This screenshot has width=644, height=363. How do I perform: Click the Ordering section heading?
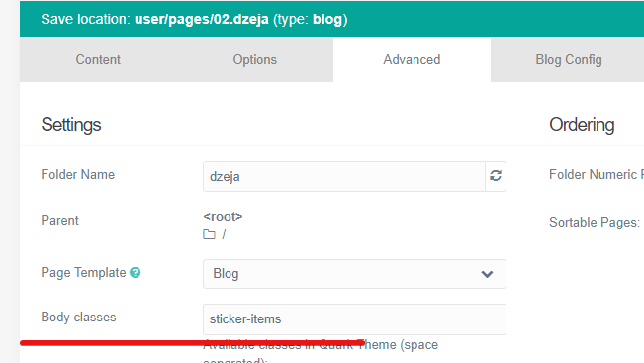point(582,125)
